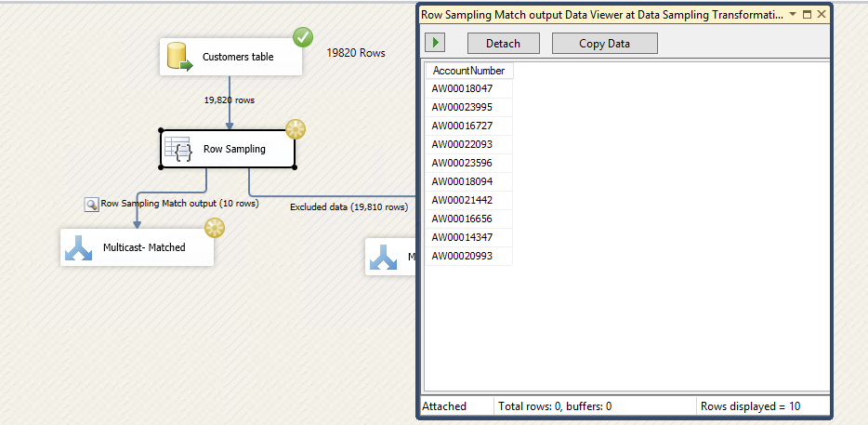The width and height of the screenshot is (868, 425).
Task: Select the Customers table source component
Action: [230, 57]
